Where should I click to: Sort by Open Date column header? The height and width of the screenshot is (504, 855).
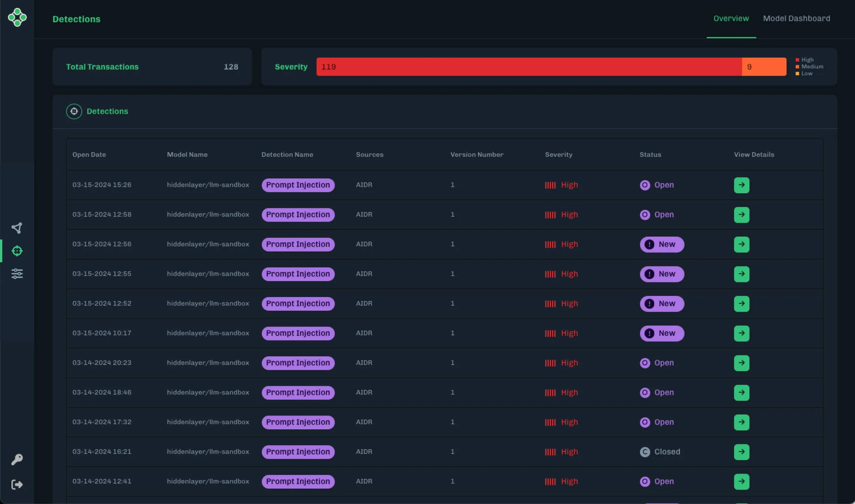click(x=89, y=155)
